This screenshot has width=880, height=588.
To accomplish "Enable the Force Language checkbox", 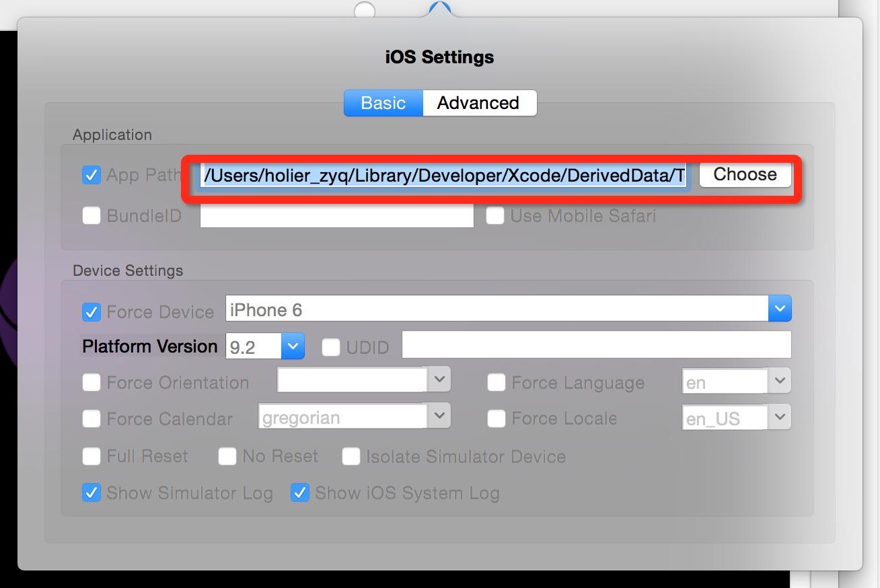I will [x=496, y=382].
